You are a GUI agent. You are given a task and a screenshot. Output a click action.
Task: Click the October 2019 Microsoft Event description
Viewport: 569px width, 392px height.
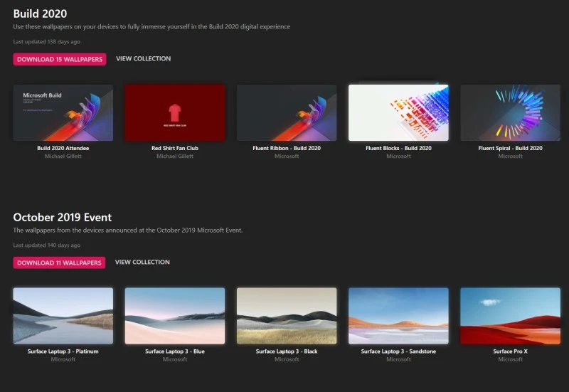(x=128, y=230)
